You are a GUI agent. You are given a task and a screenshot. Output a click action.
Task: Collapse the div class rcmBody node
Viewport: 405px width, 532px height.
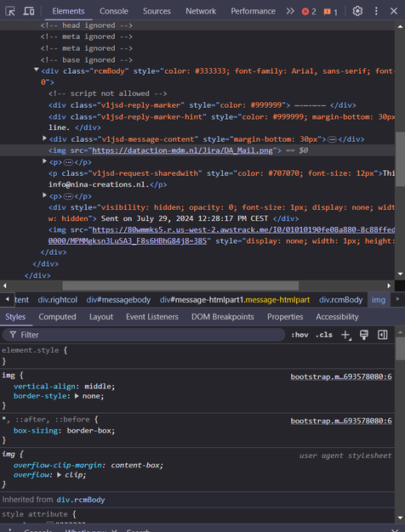(x=37, y=70)
